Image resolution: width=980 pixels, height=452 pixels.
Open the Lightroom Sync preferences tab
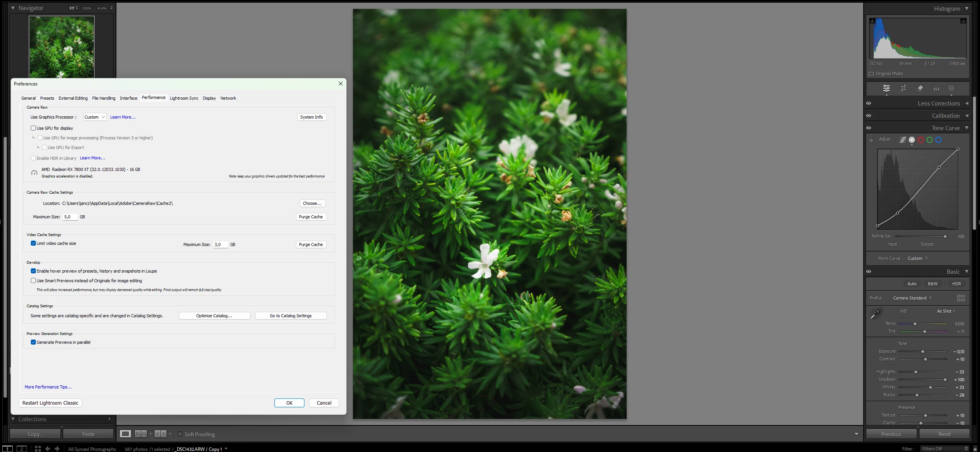184,98
